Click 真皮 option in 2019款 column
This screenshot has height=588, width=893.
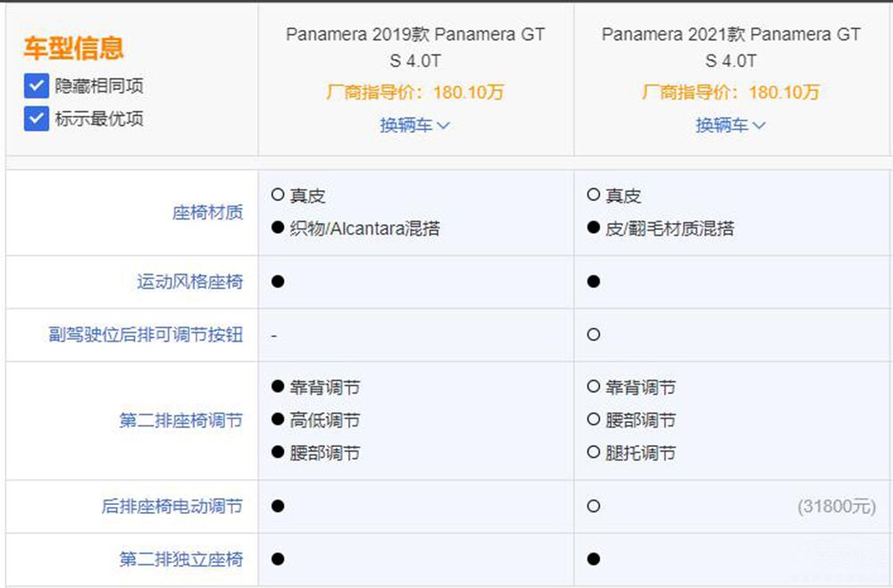click(x=307, y=195)
